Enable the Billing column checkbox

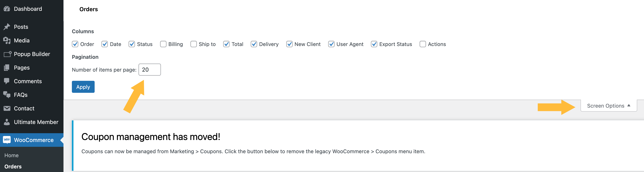click(163, 44)
